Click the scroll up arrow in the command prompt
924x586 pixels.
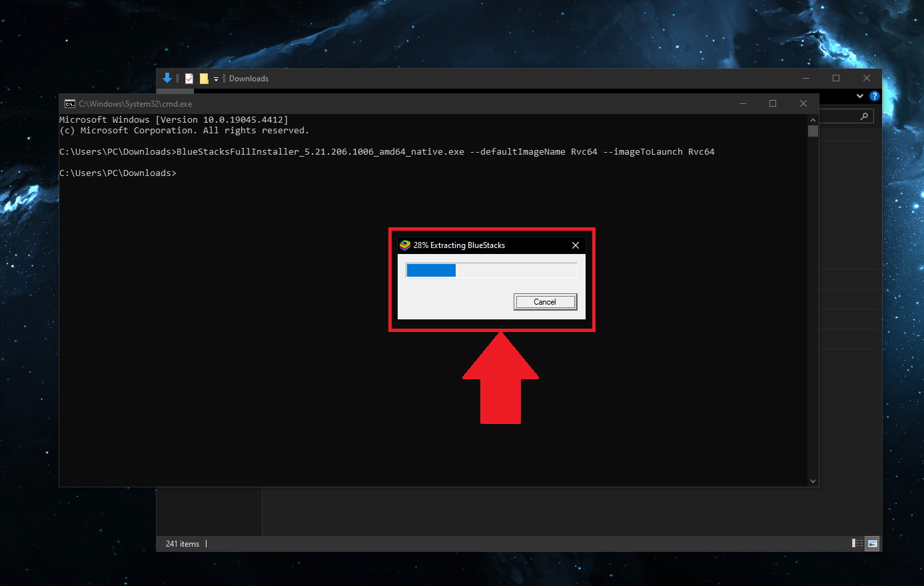tap(813, 119)
